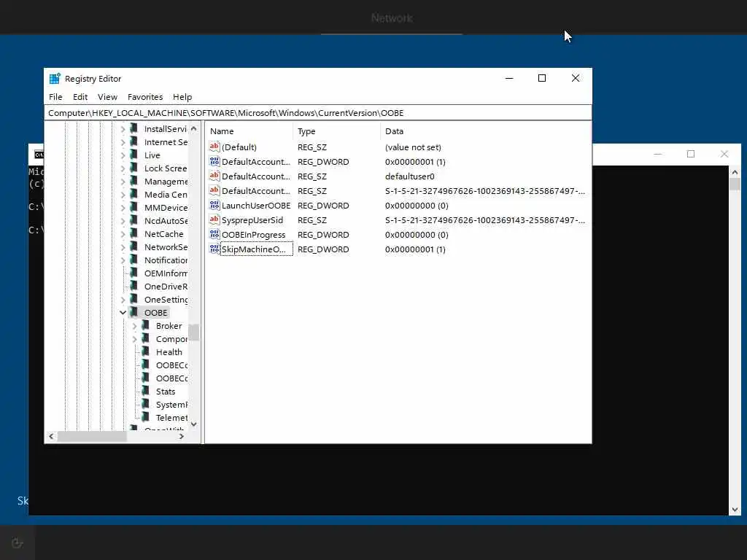Select the MMDevice... key
This screenshot has height=560, width=747.
click(x=166, y=208)
